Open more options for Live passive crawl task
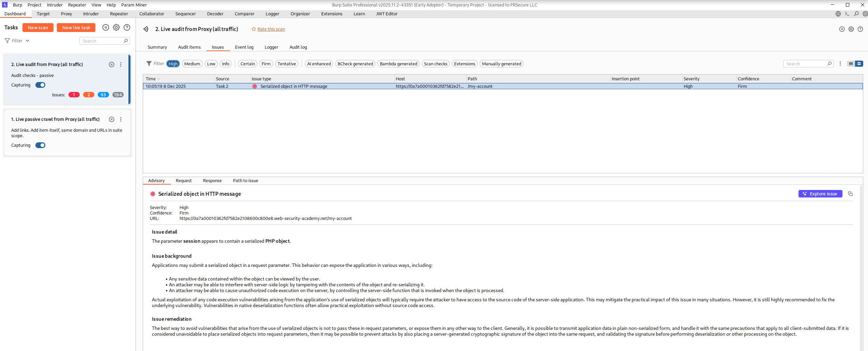The height and width of the screenshot is (351, 868). tap(121, 119)
